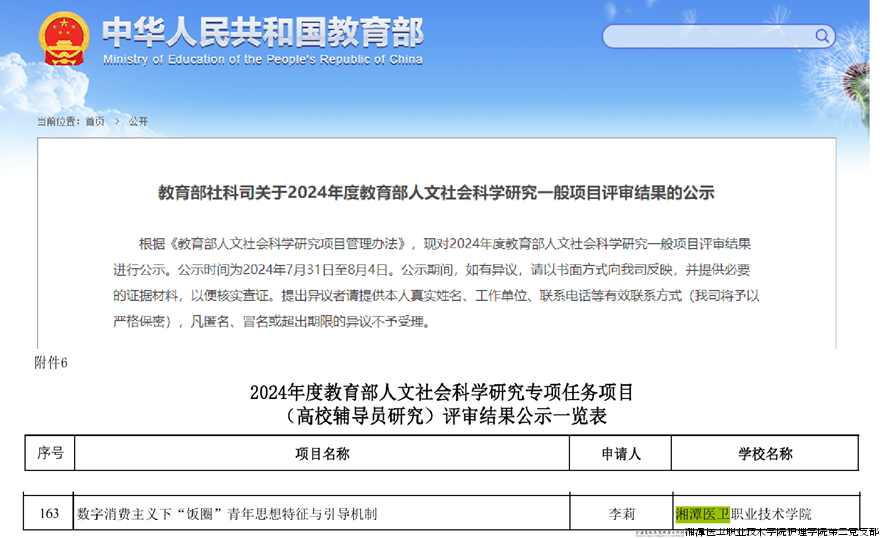This screenshot has height=538, width=880.
Task: Select the 学校名称 column header
Action: coord(765,454)
